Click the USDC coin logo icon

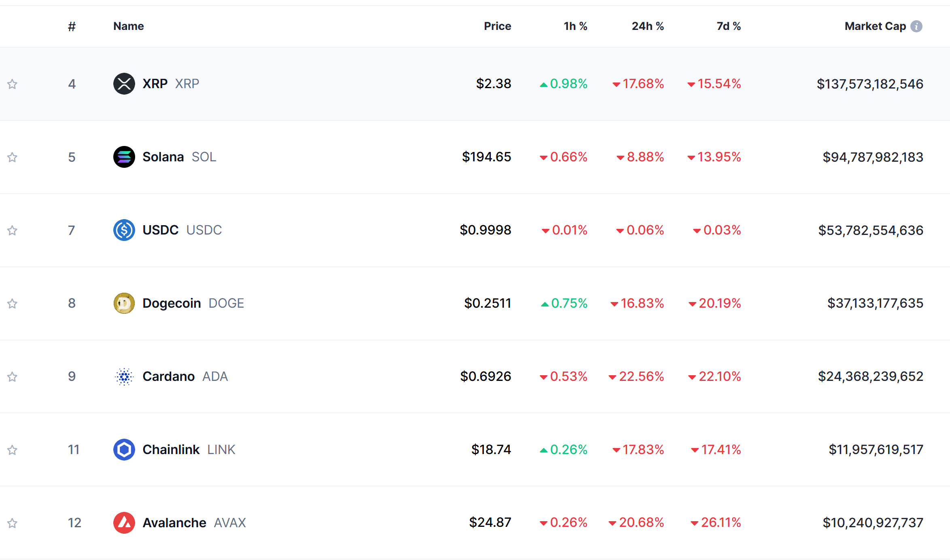[x=124, y=230]
